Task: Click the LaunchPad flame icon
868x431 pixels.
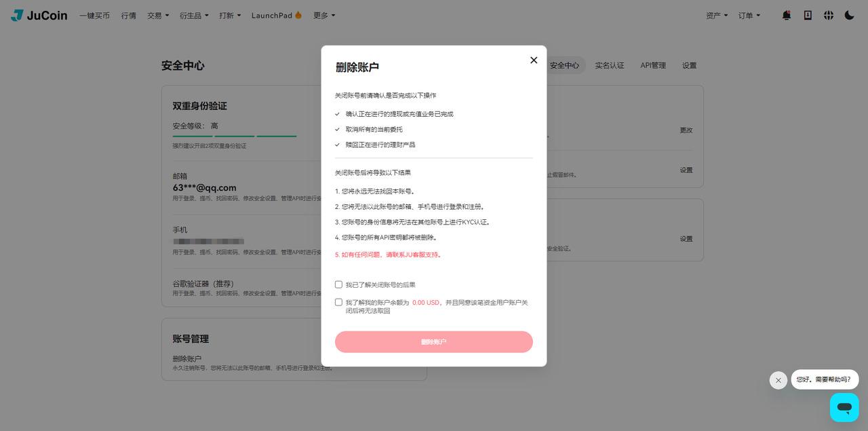Action: click(298, 15)
